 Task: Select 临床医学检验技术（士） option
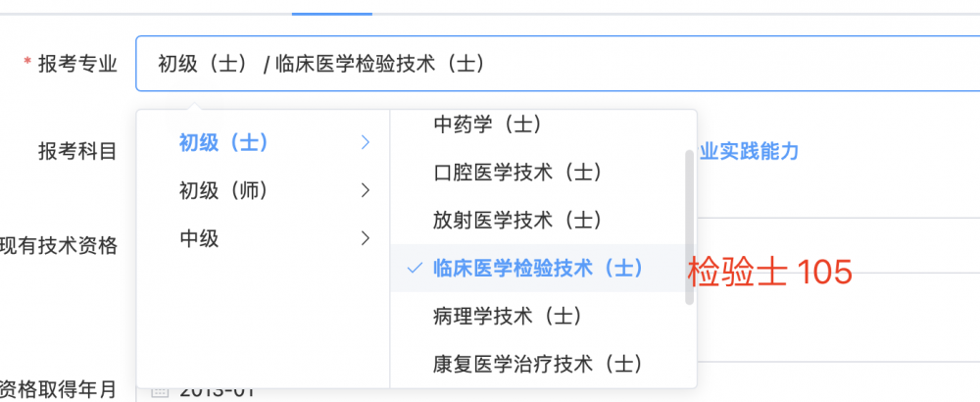coord(537,269)
